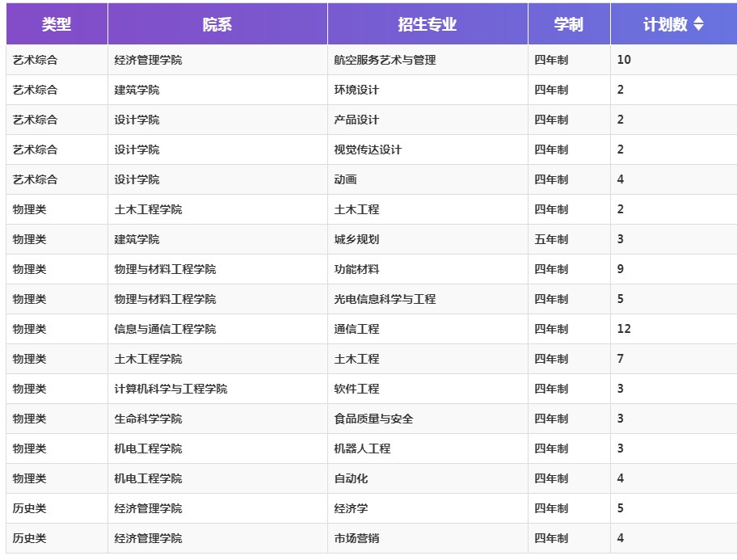Click the 视觉传达设计 major cell

tap(368, 149)
